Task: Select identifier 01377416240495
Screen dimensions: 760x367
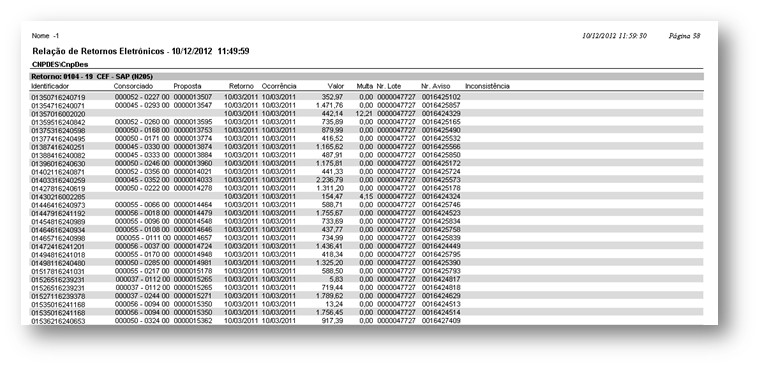Action: (58, 139)
